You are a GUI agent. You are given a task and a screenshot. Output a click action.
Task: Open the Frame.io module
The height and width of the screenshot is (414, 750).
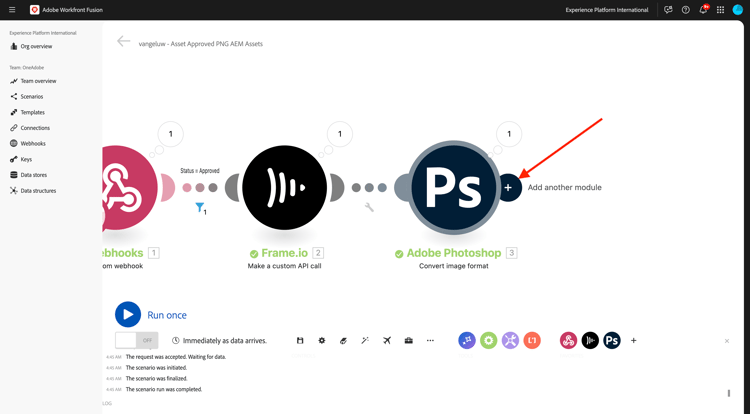(284, 187)
